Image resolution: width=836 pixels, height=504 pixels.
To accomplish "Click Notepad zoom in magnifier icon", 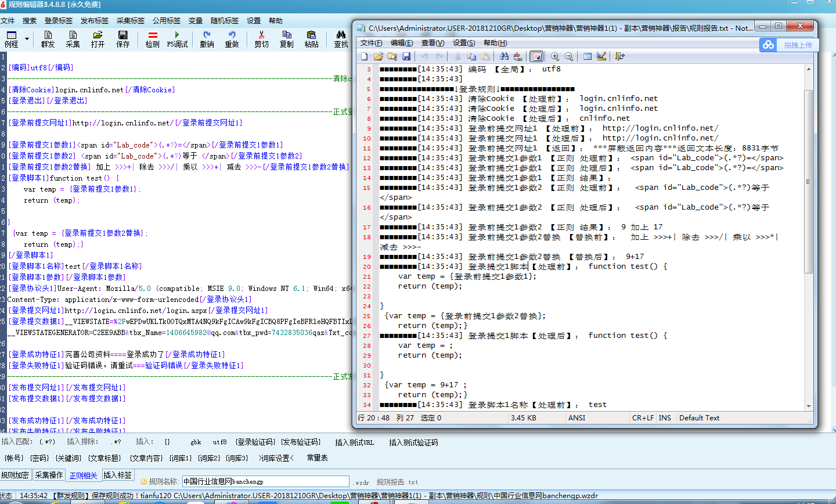I will (555, 56).
